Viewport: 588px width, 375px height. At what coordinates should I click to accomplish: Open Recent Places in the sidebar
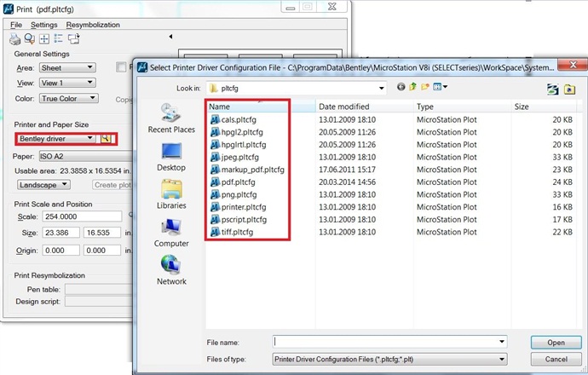click(171, 118)
